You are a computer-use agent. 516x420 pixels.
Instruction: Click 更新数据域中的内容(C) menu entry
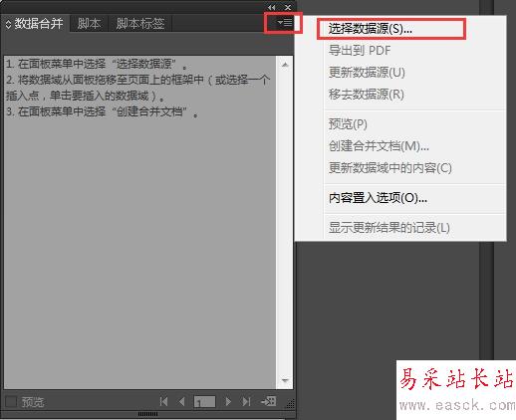390,168
